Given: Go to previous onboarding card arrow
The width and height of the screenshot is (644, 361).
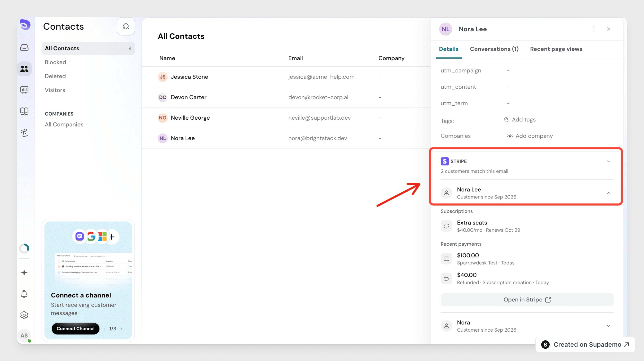Looking at the screenshot, I should (x=105, y=329).
